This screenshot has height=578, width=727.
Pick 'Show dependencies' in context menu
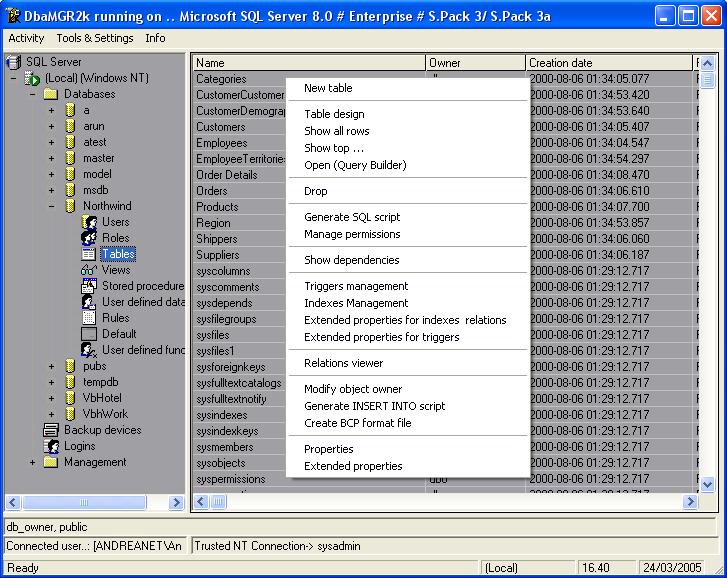pyautogui.click(x=351, y=260)
